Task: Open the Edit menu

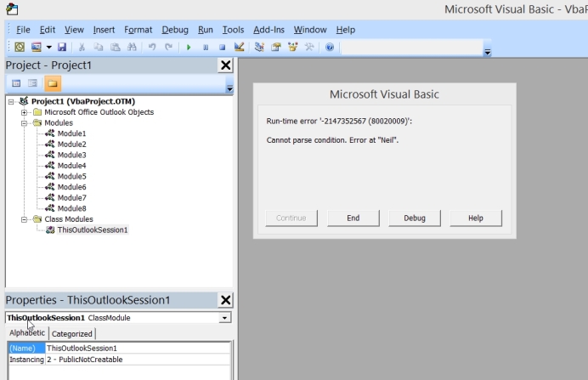Action: 48,30
